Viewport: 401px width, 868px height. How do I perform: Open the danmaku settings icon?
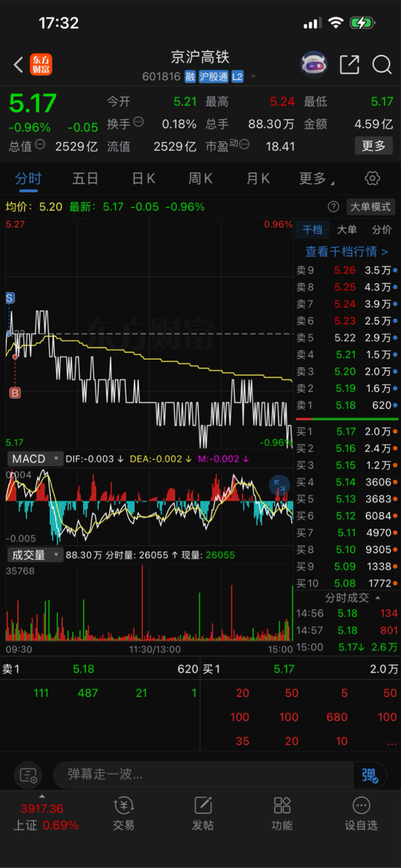[28, 775]
